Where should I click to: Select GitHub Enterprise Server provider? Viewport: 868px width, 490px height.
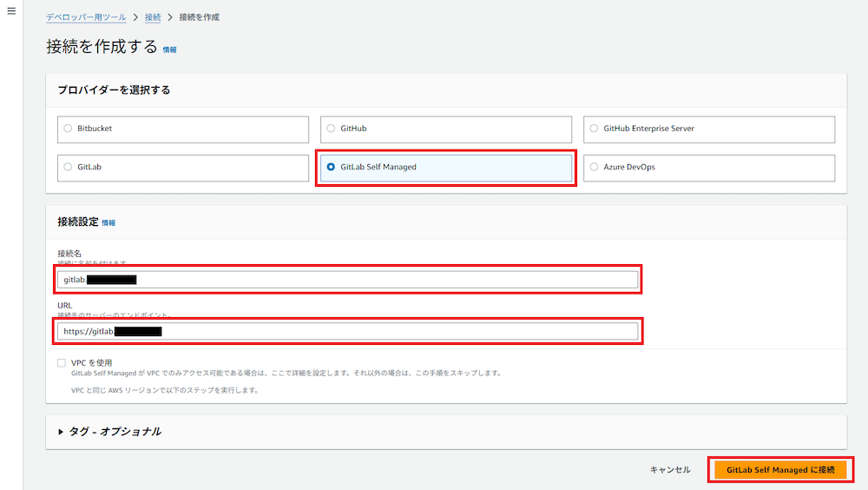pos(708,129)
